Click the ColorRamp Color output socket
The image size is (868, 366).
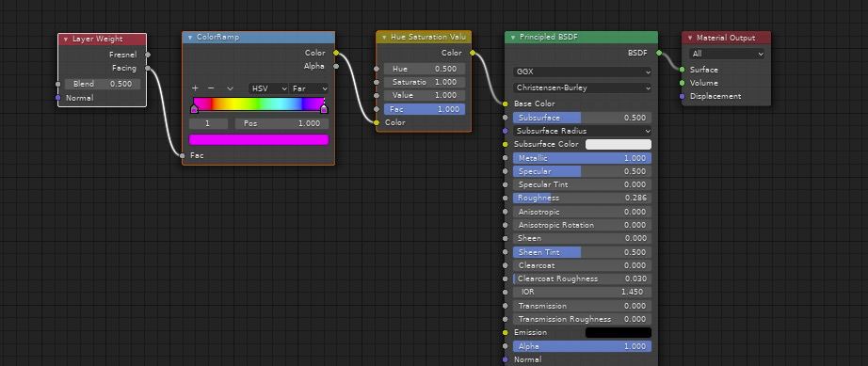[x=336, y=53]
